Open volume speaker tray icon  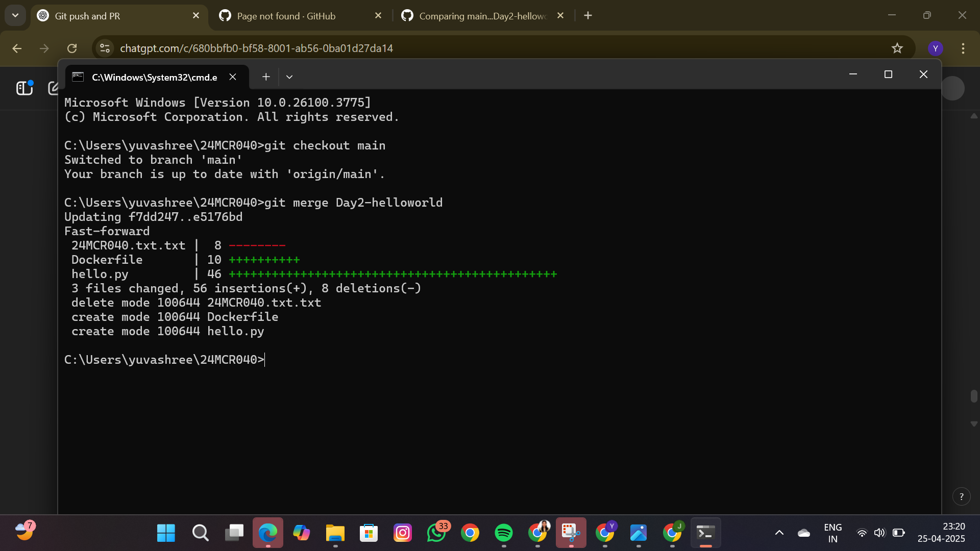point(879,533)
